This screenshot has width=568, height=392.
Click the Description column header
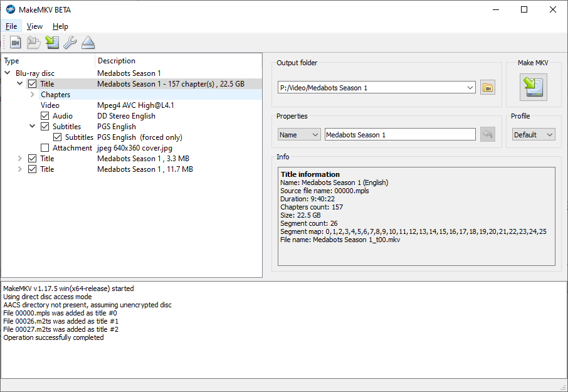coord(178,60)
